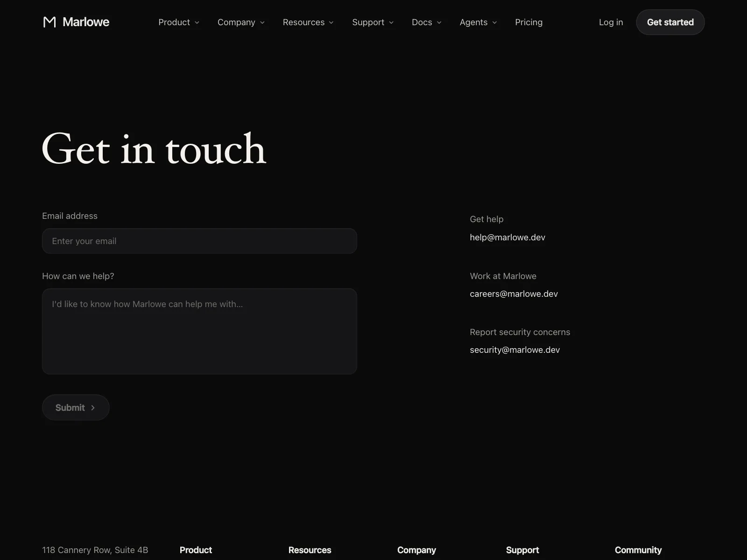747x560 pixels.
Task: Click the footer Resources column heading
Action: click(x=310, y=550)
